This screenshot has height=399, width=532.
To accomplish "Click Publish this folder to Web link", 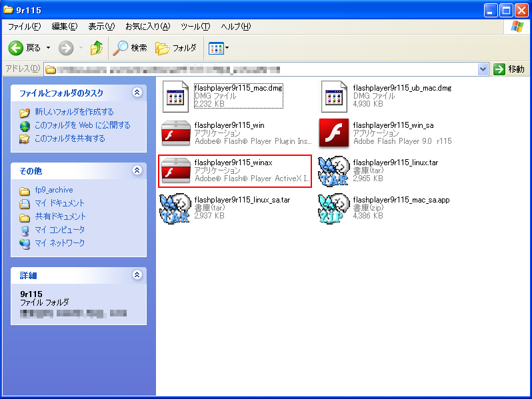I will pos(83,125).
